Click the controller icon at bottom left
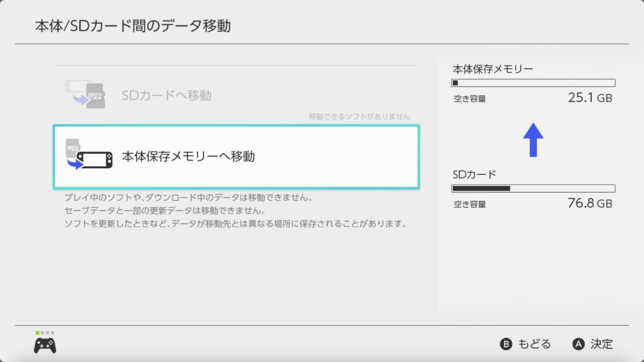Image resolution: width=644 pixels, height=362 pixels. pos(45,345)
